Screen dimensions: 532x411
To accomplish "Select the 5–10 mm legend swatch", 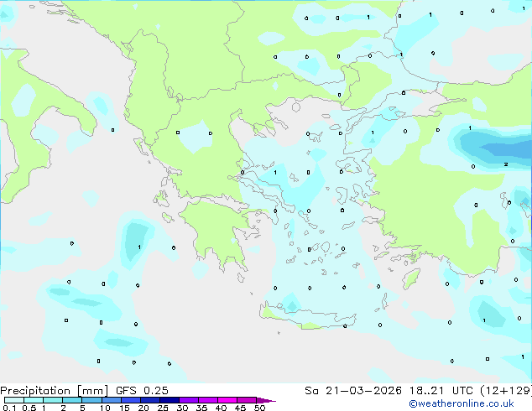I will [91, 400].
